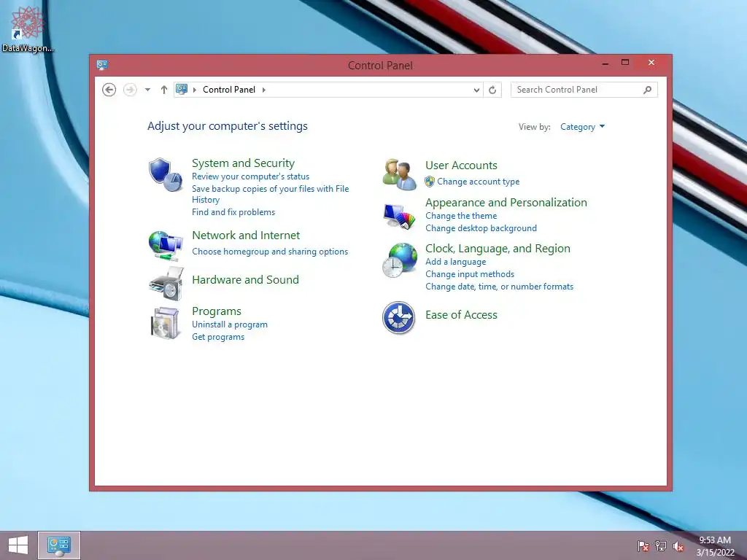Open Network and Internet heading
This screenshot has width=747, height=560.
click(246, 236)
